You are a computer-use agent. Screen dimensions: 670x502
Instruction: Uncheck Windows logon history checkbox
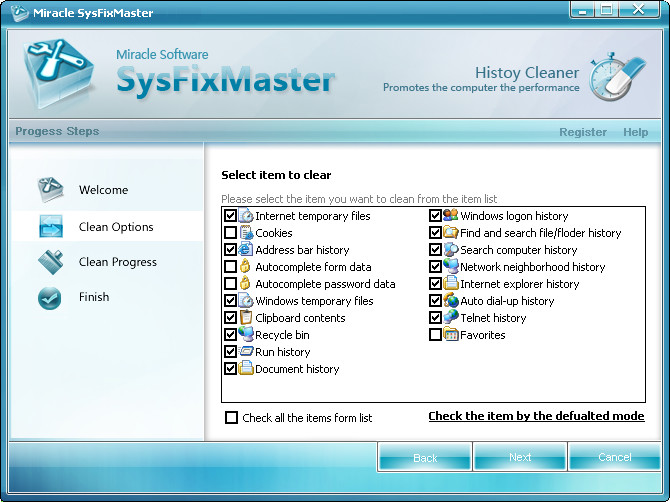click(435, 215)
